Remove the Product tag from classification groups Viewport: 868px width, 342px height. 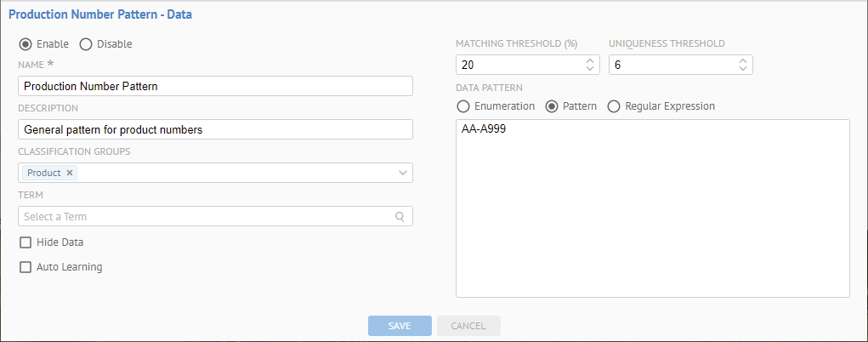pos(70,173)
